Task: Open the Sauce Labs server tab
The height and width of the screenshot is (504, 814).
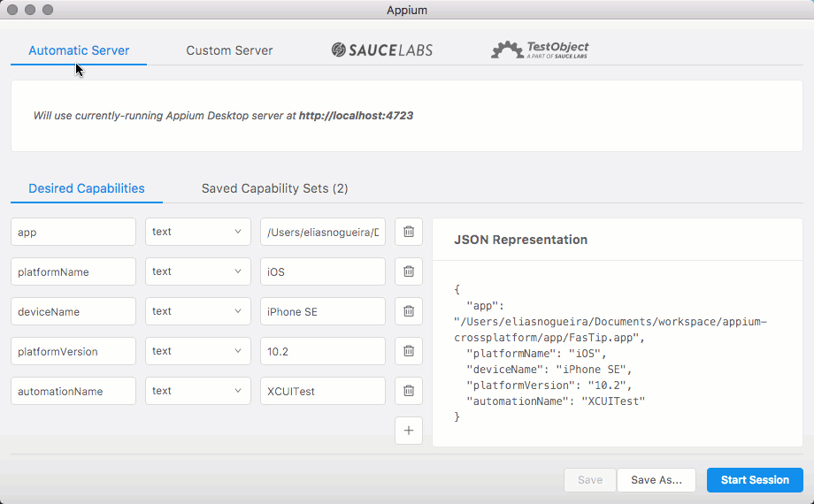Action: (x=382, y=50)
